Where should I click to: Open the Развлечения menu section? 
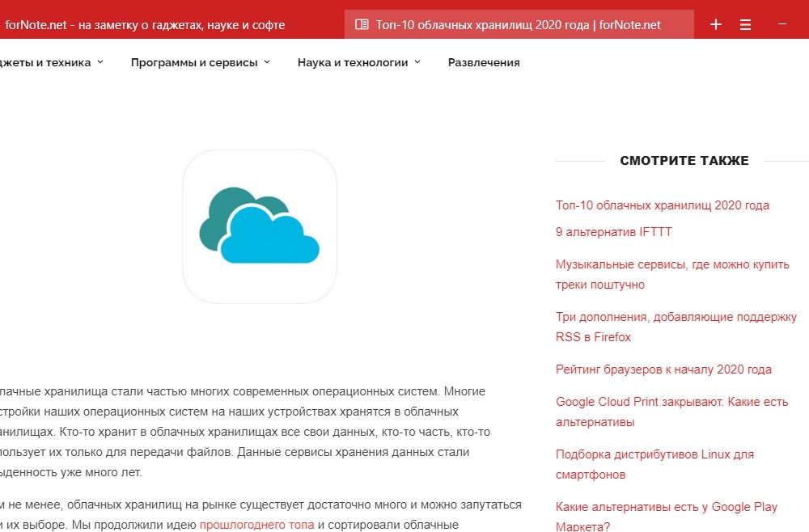pos(484,62)
